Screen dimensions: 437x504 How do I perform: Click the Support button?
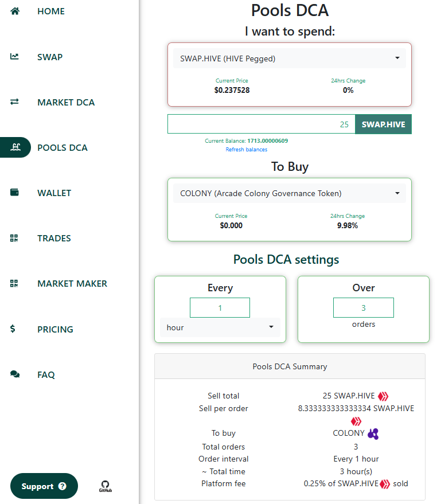44,486
